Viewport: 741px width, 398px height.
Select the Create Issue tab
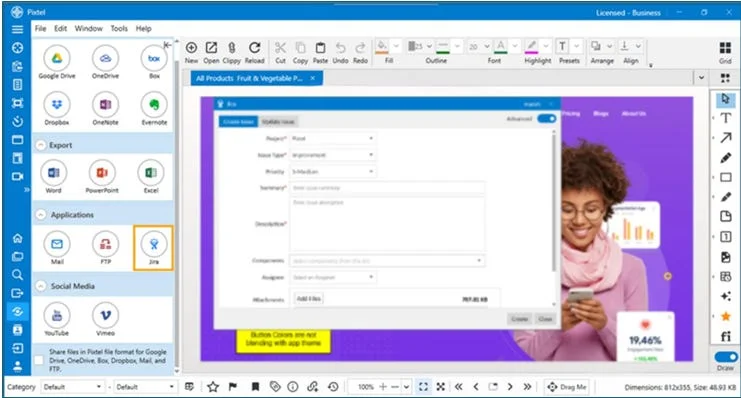tap(239, 122)
